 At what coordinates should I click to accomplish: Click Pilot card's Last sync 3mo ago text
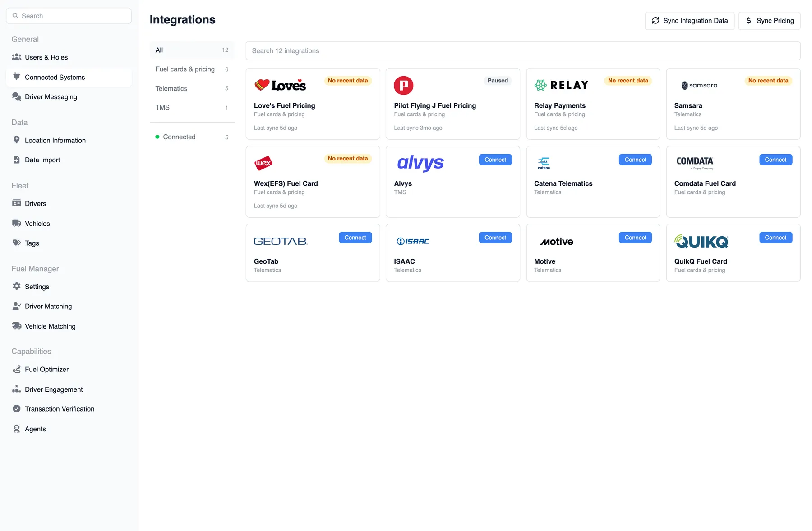[x=418, y=128]
